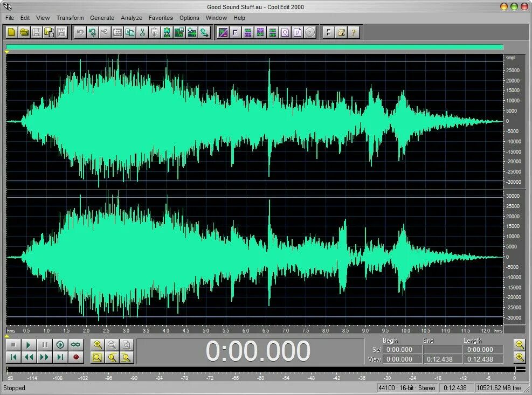Click the Zoom In magnifier icon
This screenshot has width=532, height=395.
(97, 345)
